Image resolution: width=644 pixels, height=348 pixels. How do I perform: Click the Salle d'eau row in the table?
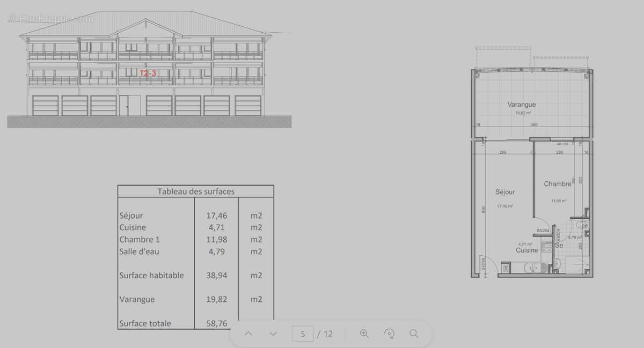click(140, 251)
